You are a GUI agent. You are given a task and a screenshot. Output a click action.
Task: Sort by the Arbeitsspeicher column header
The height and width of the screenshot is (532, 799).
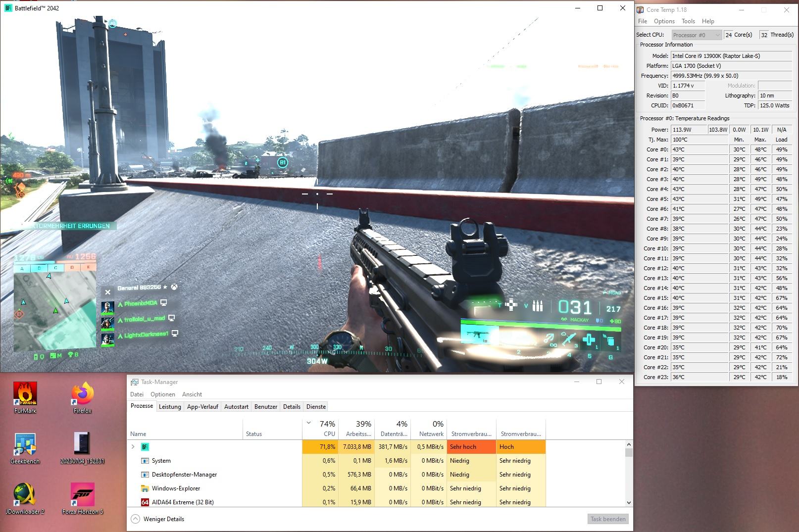coord(356,429)
